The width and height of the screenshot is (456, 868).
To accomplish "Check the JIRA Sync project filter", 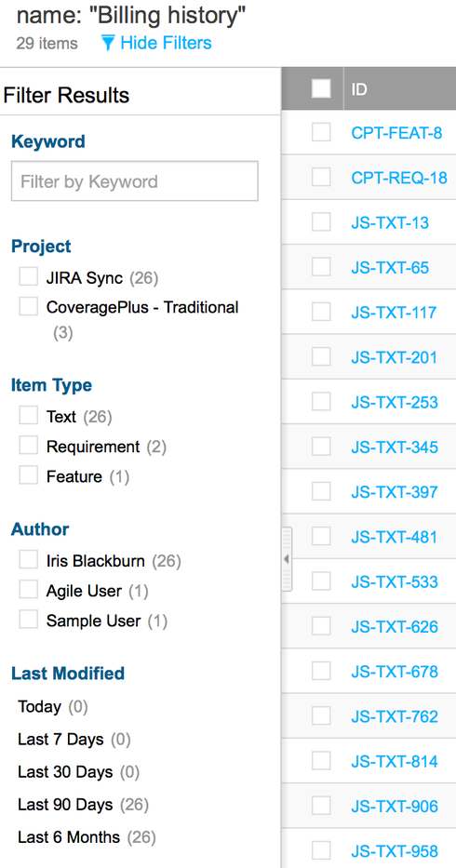I will pos(28,276).
